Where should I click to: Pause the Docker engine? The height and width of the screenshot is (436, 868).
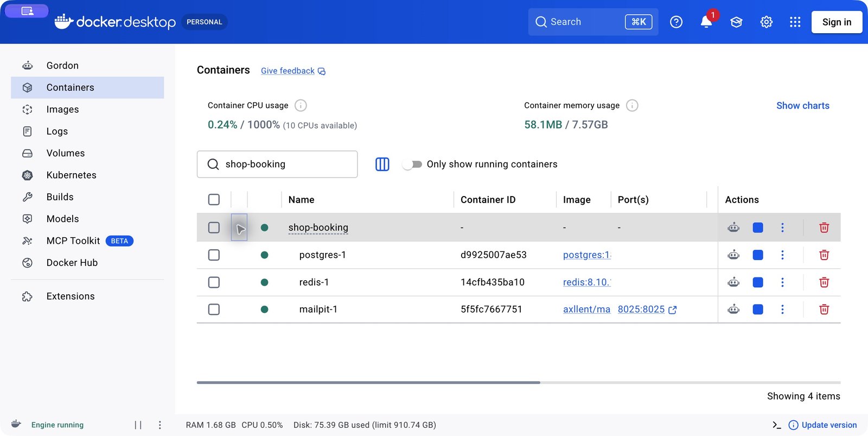pos(138,425)
